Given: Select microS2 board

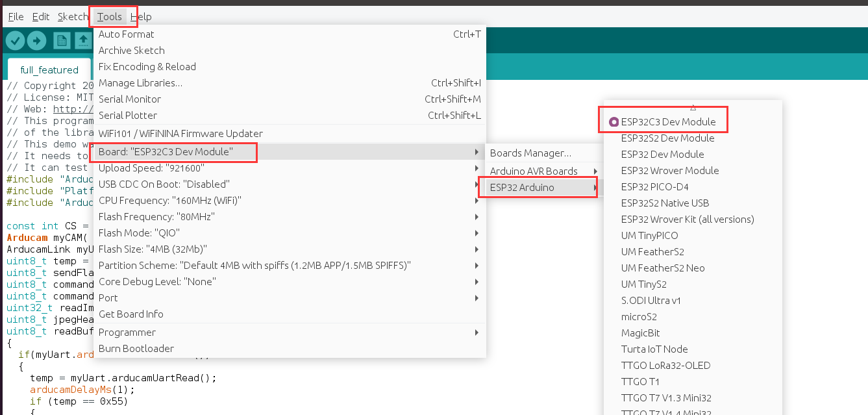Looking at the screenshot, I should pos(693,316).
